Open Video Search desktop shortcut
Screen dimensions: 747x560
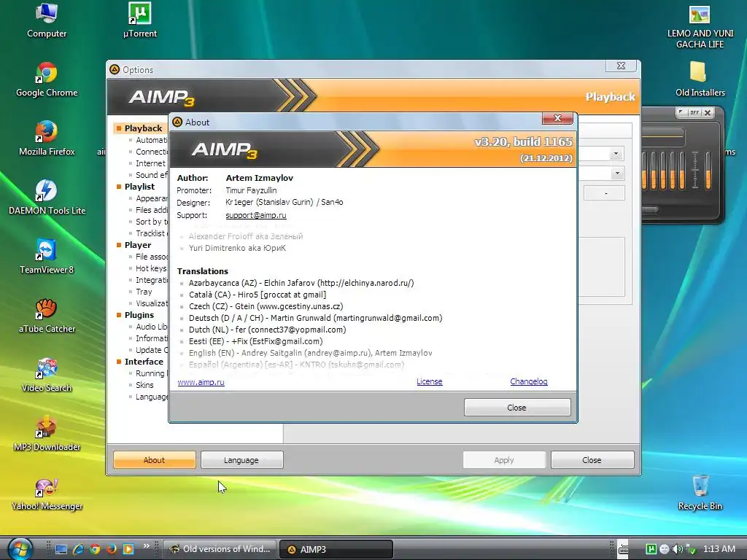(x=46, y=376)
